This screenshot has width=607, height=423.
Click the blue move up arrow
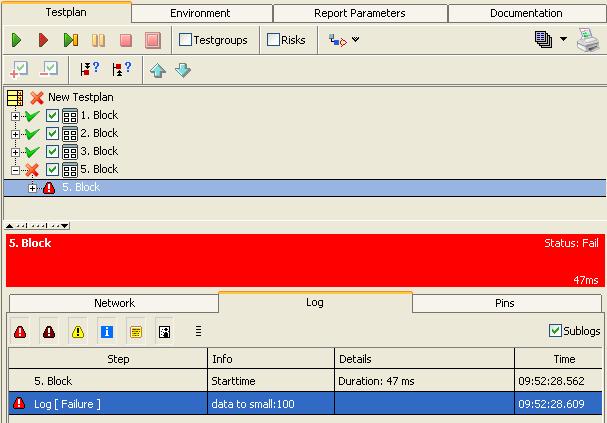(158, 70)
